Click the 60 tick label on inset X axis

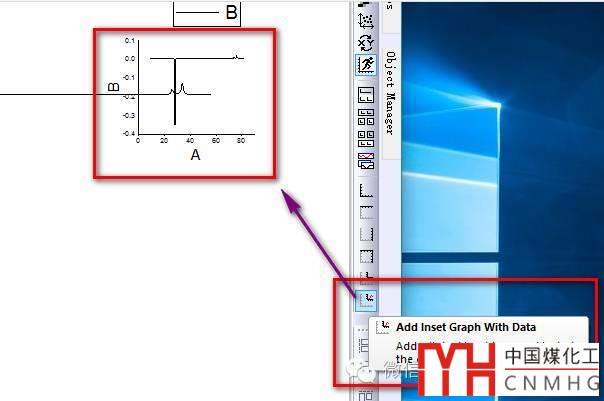pos(216,141)
